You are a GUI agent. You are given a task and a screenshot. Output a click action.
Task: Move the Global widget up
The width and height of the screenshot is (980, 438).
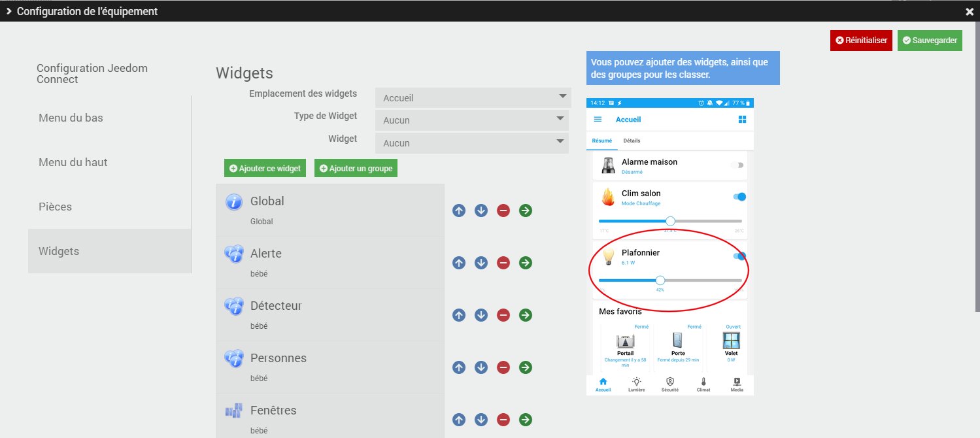click(459, 211)
